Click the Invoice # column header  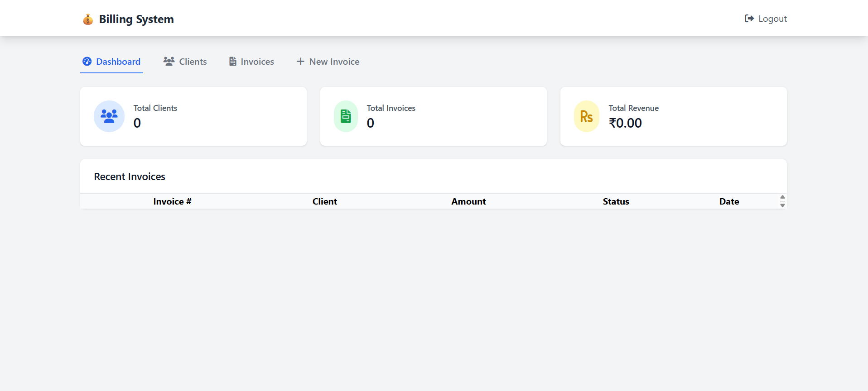[x=172, y=201]
